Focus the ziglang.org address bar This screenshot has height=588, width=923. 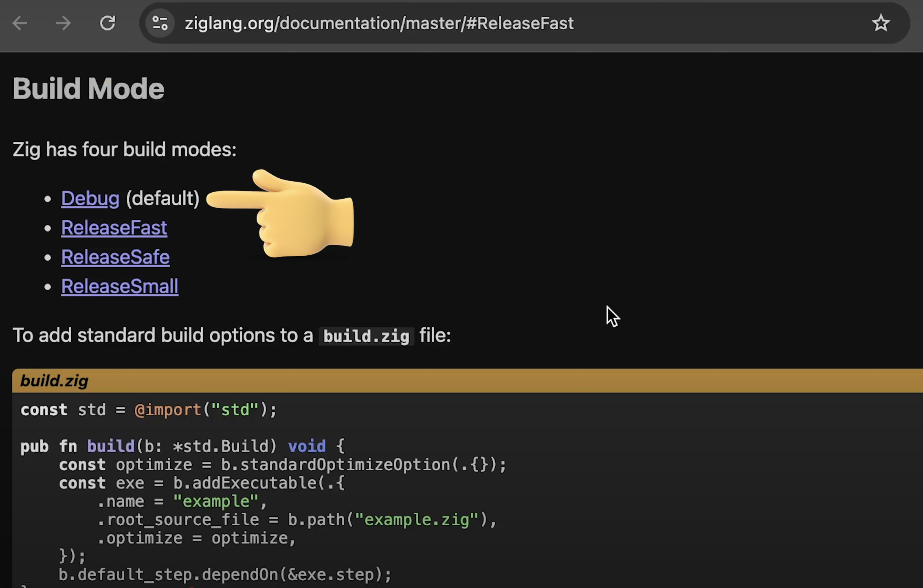[379, 23]
